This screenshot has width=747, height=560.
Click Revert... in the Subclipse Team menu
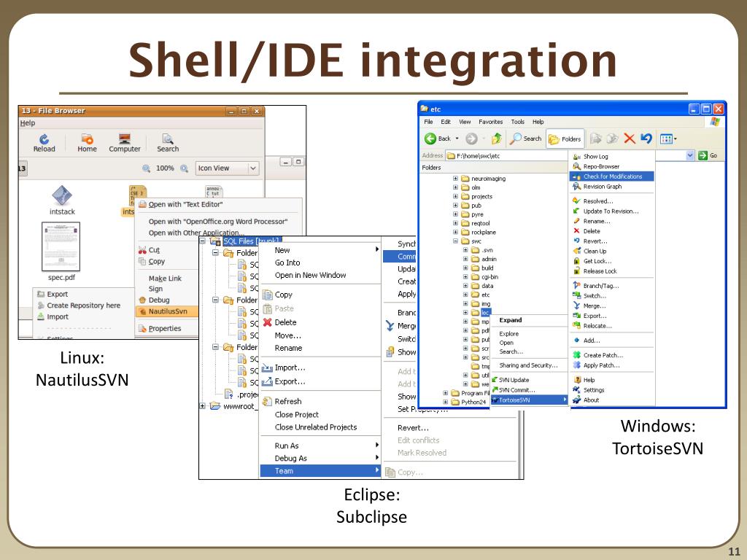tap(413, 427)
